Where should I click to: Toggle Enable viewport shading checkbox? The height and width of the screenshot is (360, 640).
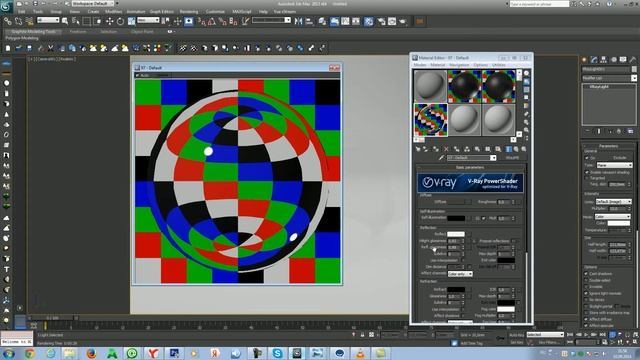click(587, 172)
